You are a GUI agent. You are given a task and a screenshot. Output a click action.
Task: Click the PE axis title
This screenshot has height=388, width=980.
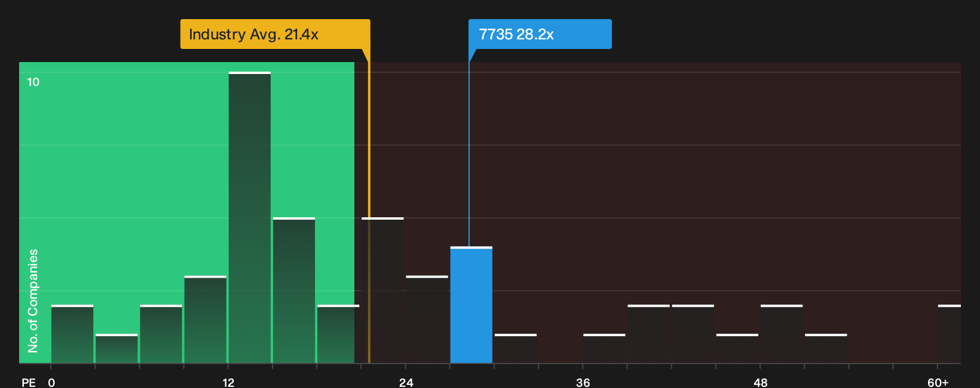pos(29,383)
